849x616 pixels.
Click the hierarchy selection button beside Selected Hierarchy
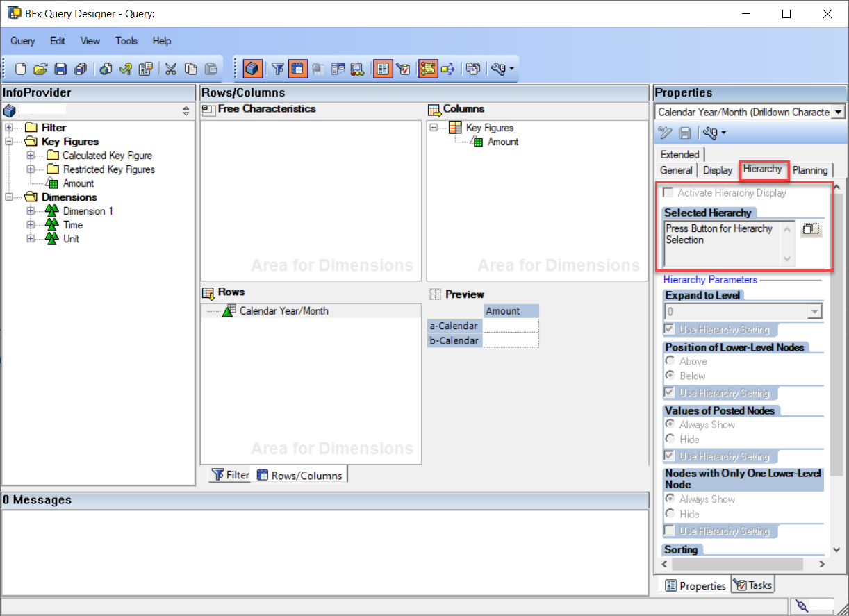coord(811,228)
